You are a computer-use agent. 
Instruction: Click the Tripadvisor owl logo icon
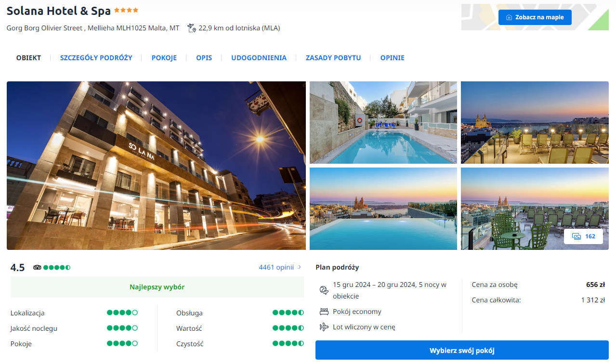[37, 267]
